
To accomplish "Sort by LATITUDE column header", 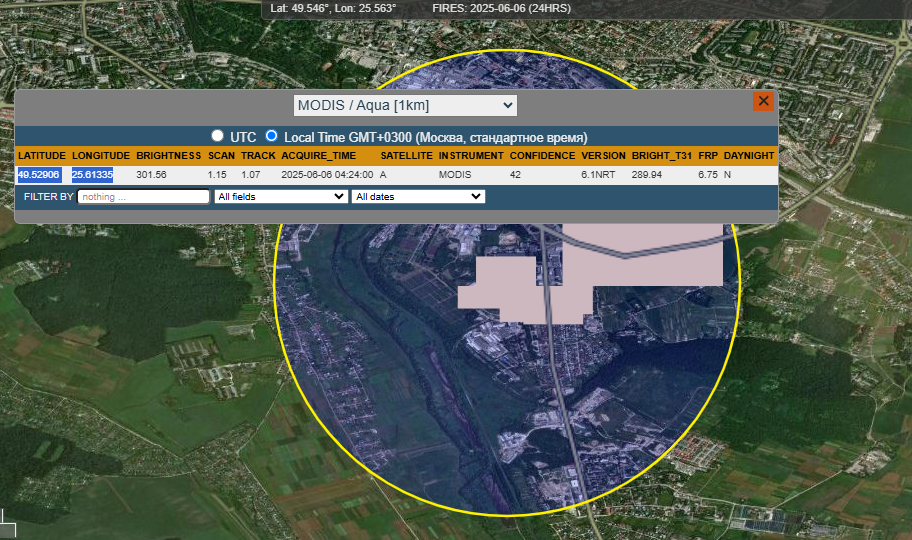I will [42, 156].
